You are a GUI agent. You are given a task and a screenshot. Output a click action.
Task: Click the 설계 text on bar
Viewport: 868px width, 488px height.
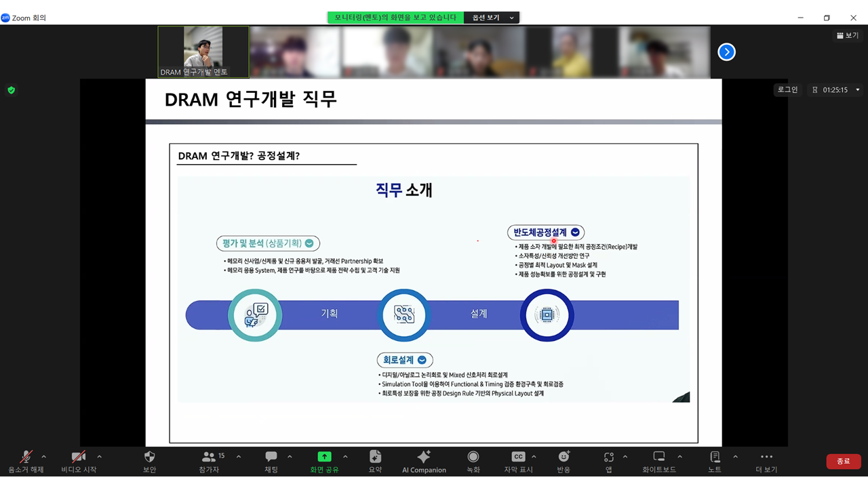(x=479, y=314)
